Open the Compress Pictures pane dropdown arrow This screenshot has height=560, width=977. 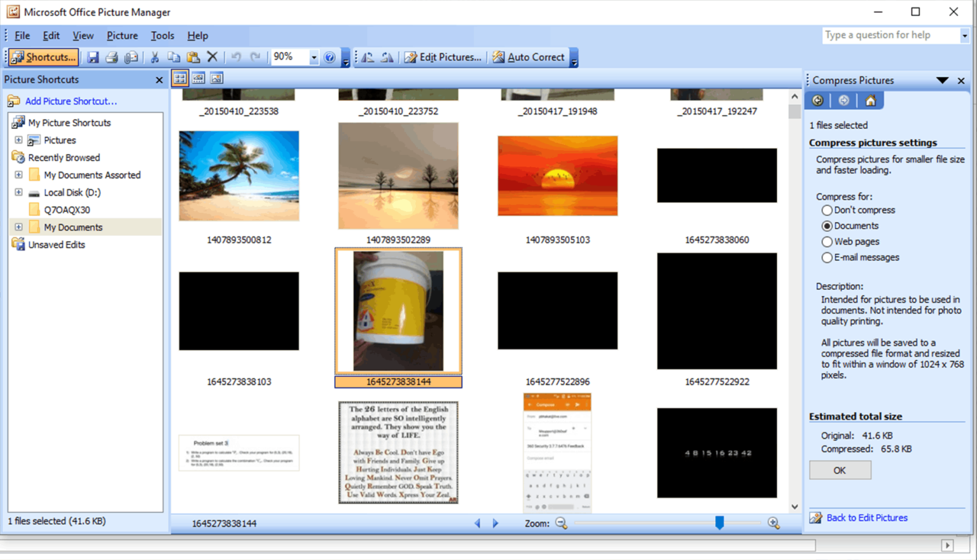[x=942, y=81]
